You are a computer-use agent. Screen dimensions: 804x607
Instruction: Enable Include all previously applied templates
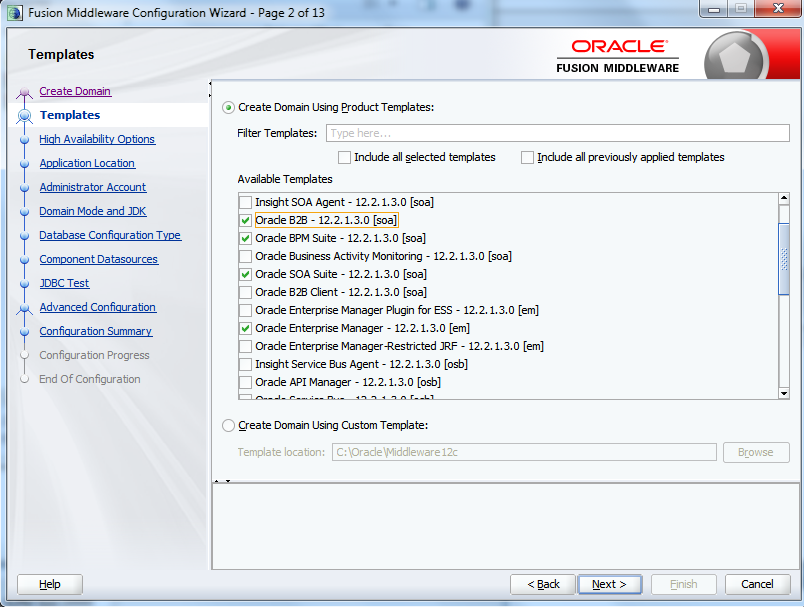pyautogui.click(x=527, y=157)
